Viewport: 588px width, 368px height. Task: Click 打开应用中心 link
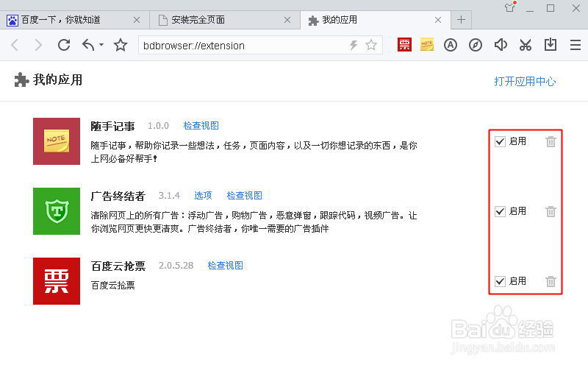(525, 81)
